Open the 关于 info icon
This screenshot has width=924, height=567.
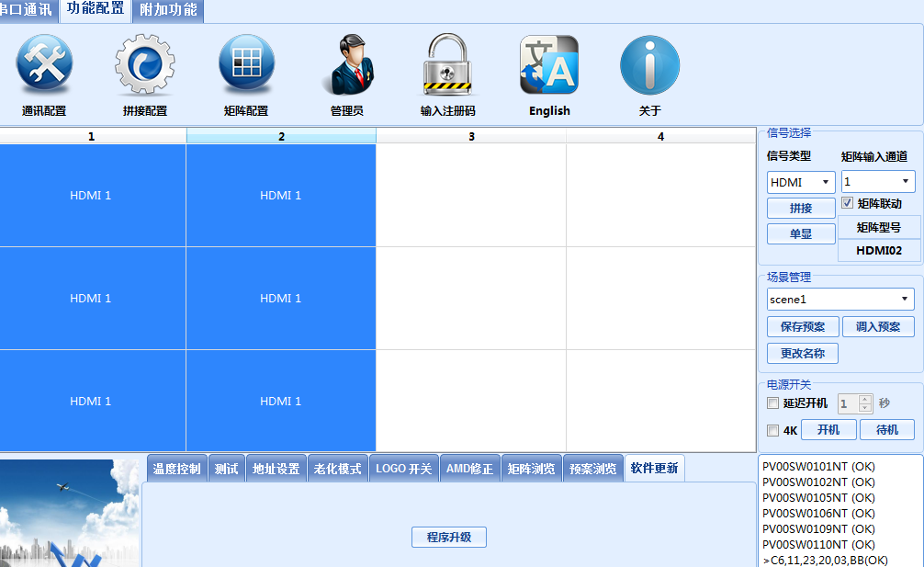click(x=649, y=66)
